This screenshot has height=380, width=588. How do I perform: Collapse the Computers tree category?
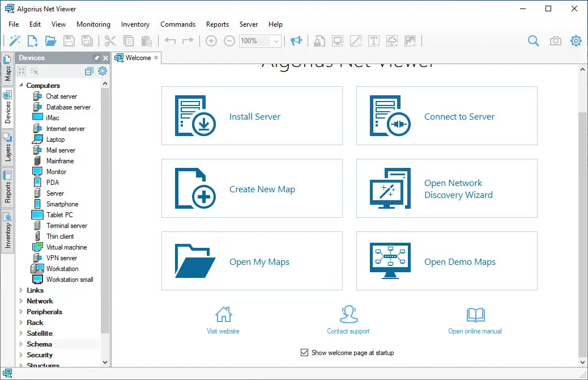click(22, 86)
